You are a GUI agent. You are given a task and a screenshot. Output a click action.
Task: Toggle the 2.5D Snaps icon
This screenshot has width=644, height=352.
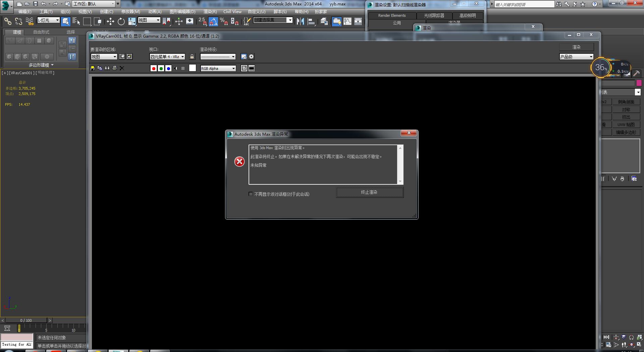203,21
